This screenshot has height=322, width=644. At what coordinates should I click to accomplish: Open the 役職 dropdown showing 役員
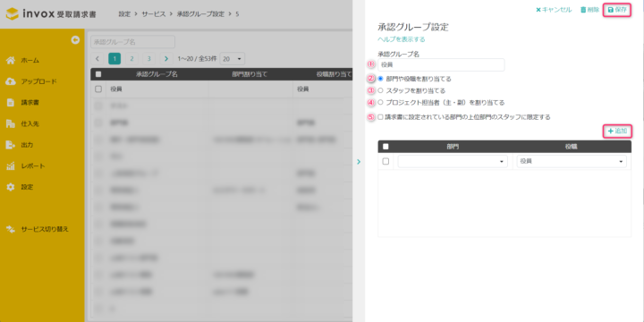tap(572, 161)
